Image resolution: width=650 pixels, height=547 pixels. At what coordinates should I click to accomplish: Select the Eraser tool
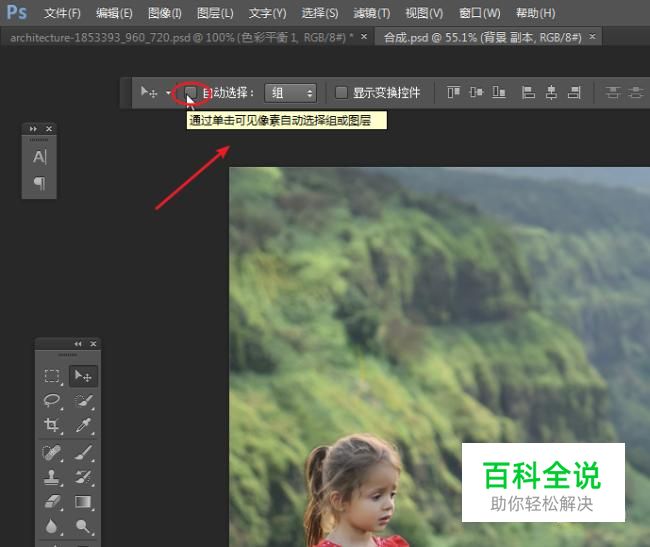tap(52, 502)
